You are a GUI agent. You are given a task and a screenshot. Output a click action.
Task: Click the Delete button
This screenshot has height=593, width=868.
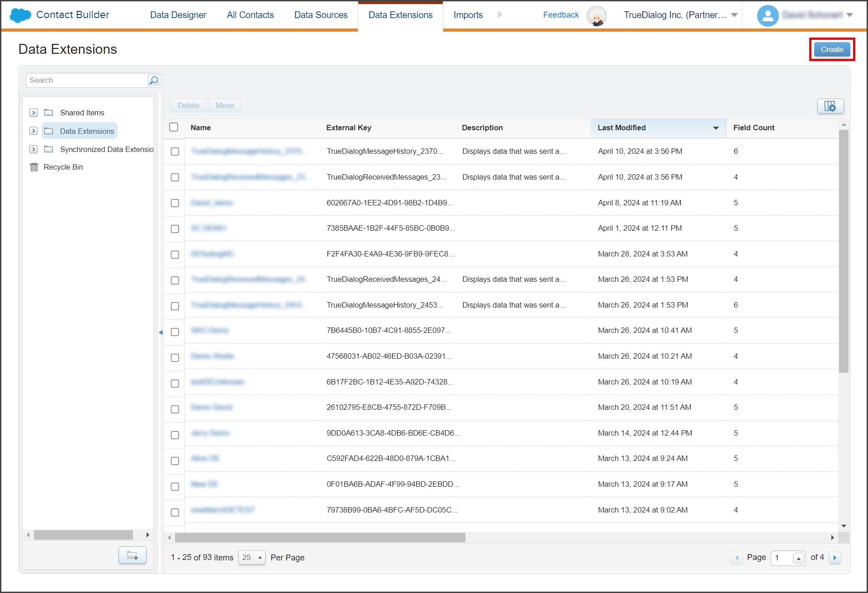click(188, 105)
